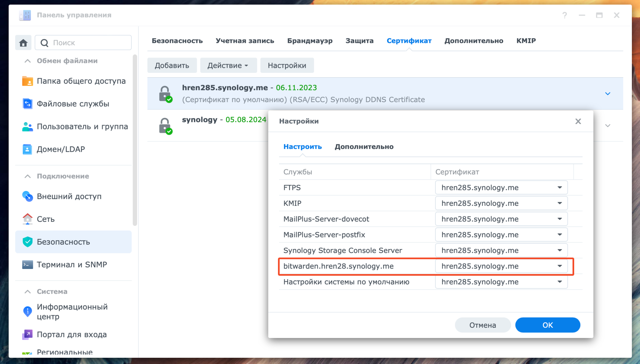Expand synology certificate details chevron
Viewport: 640px width, 364px height.
coord(607,126)
